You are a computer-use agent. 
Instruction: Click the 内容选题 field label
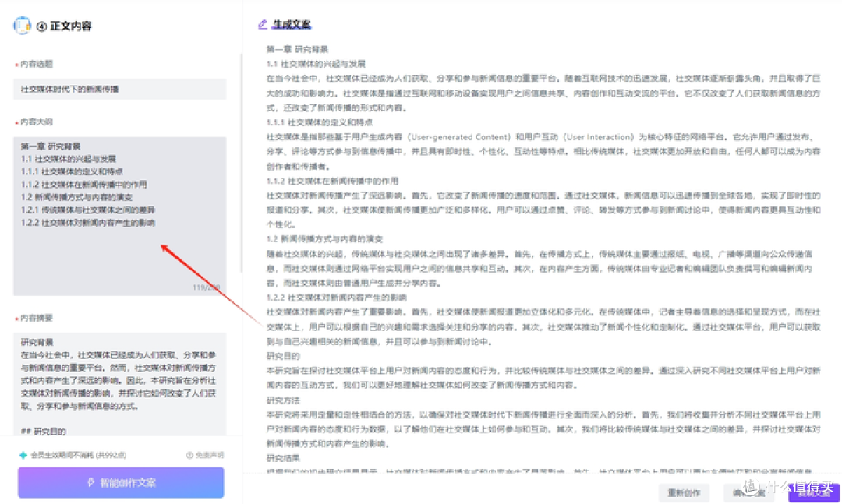(x=37, y=64)
